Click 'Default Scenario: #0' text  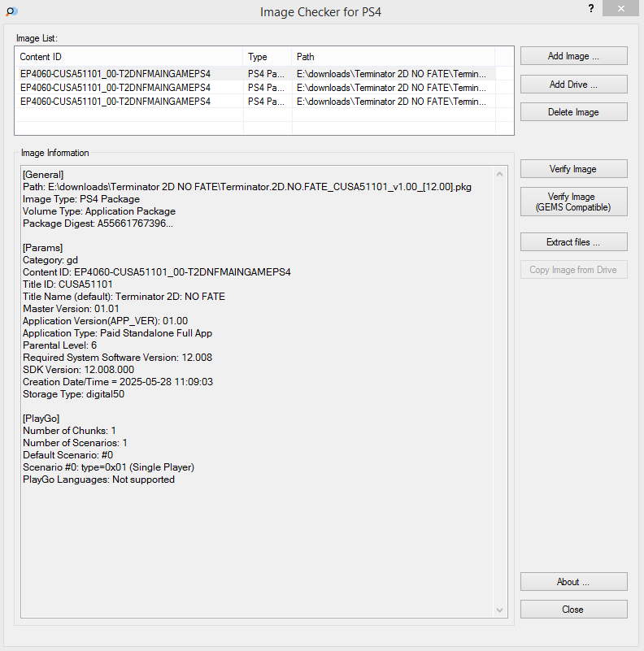click(67, 455)
